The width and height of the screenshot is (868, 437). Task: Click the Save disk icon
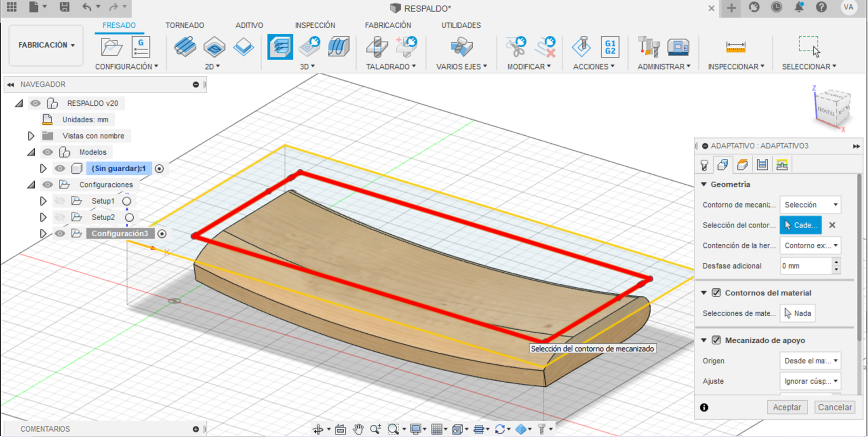coord(64,7)
